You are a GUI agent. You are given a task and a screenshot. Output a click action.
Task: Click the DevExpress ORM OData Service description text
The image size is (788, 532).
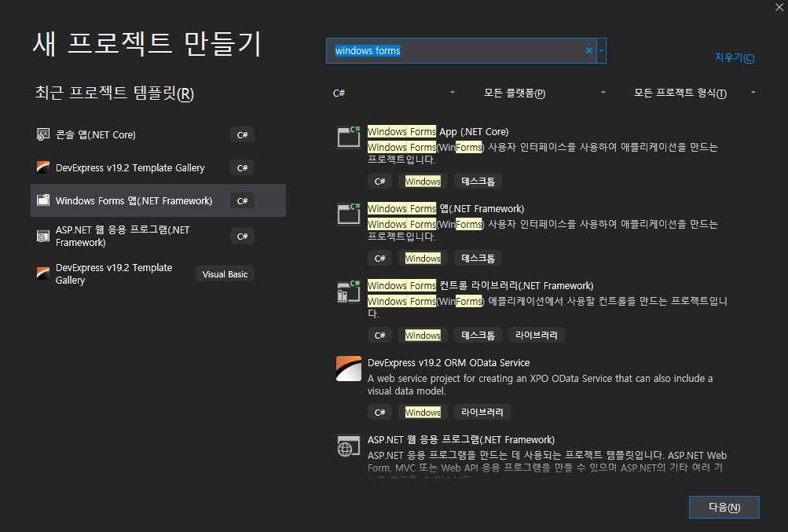[x=540, y=385]
